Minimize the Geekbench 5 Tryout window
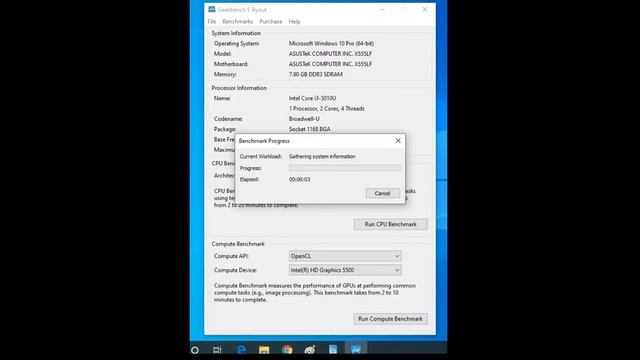Viewport: 640px width, 360px height. click(382, 9)
